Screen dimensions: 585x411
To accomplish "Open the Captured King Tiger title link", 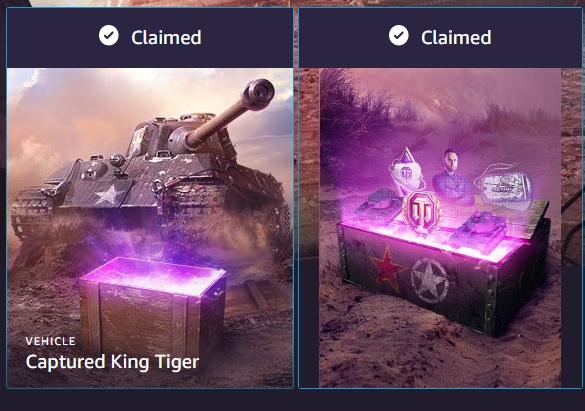I will pyautogui.click(x=112, y=362).
